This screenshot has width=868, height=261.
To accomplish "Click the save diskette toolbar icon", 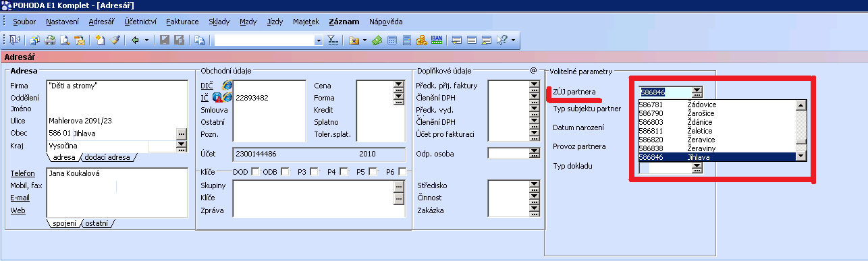I will pyautogui.click(x=165, y=40).
